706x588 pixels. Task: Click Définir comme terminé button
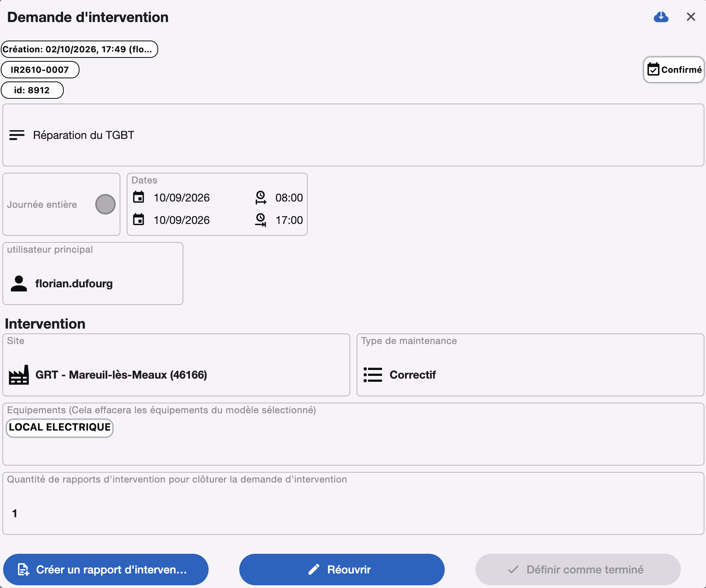[578, 570]
